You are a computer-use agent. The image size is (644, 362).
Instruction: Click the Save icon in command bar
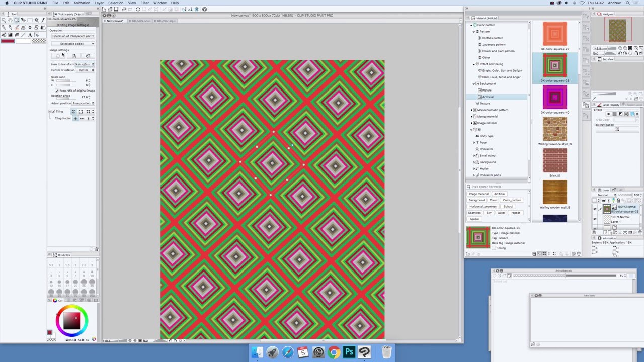[x=116, y=9]
